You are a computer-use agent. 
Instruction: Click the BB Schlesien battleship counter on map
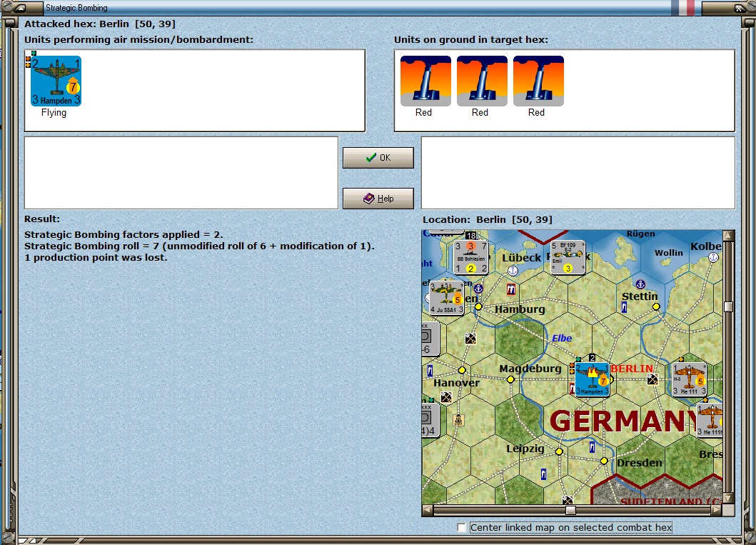pyautogui.click(x=471, y=258)
